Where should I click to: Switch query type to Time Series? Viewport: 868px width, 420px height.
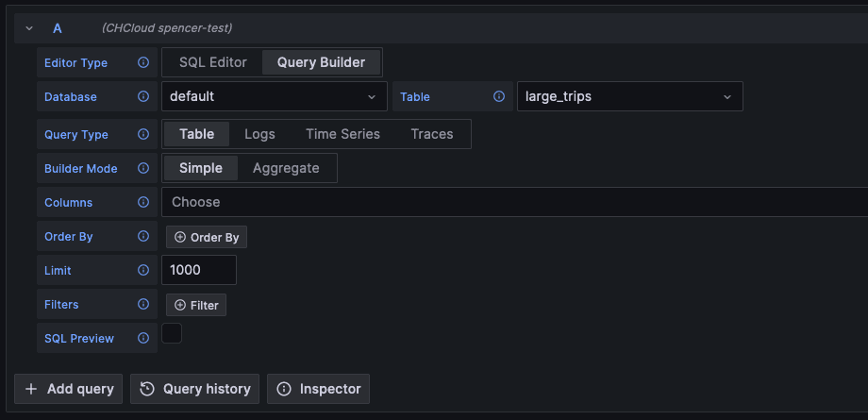[x=342, y=134]
